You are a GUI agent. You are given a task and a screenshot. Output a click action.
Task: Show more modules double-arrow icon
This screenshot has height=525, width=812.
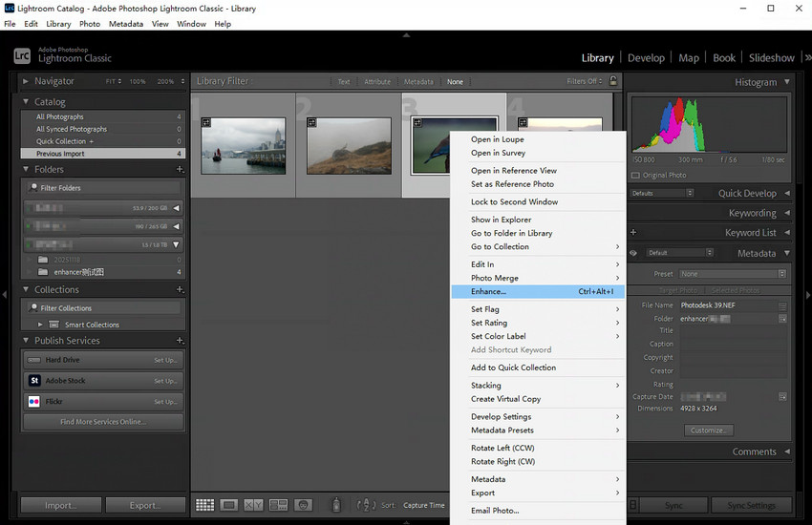[807, 57]
